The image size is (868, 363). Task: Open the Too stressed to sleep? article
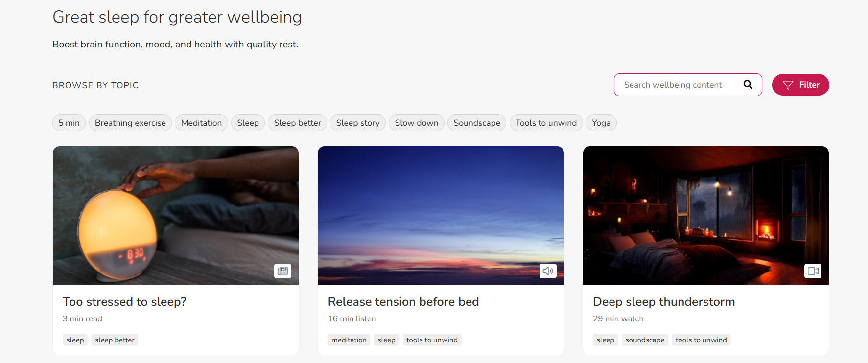point(124,302)
